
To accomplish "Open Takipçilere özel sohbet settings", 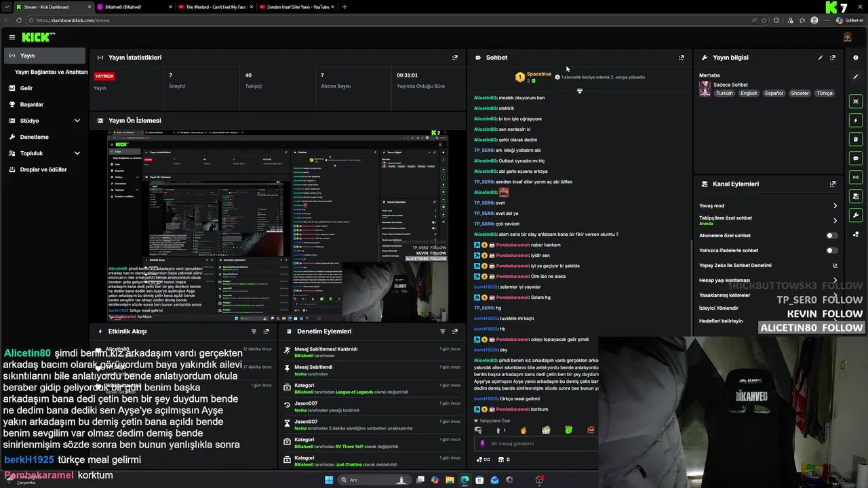I will (x=768, y=220).
